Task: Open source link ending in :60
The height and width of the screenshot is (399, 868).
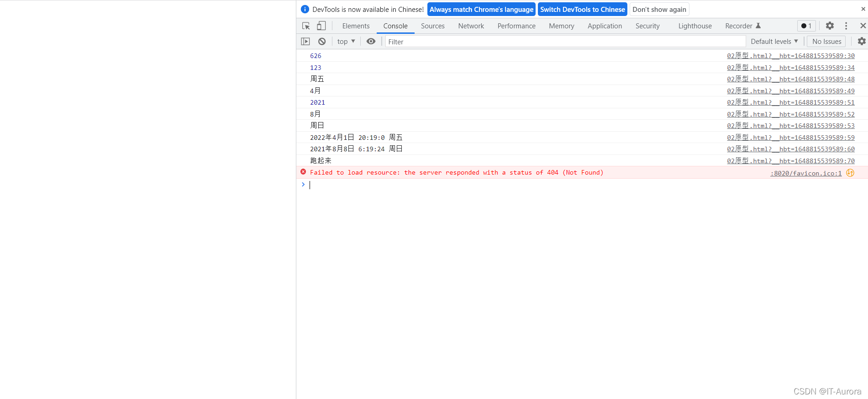Action: (x=791, y=149)
